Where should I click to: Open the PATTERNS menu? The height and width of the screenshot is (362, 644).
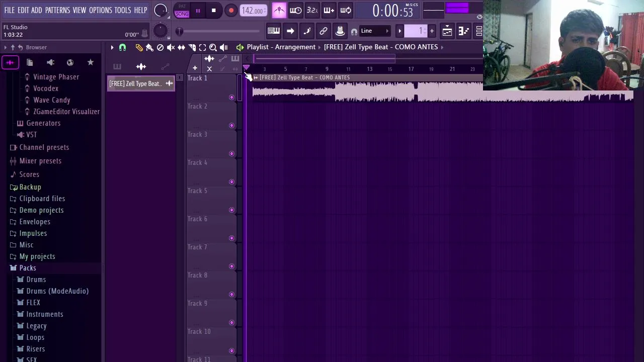(x=57, y=10)
